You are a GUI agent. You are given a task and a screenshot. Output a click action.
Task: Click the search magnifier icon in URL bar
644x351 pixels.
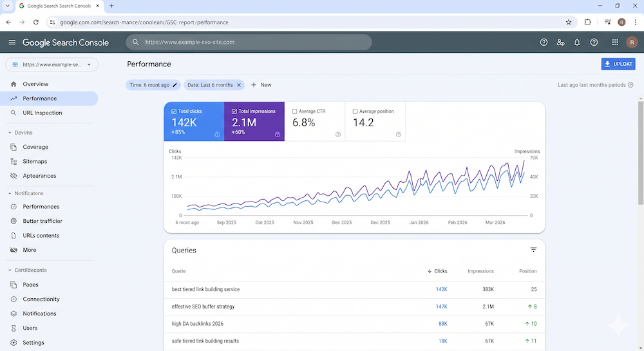coord(135,42)
